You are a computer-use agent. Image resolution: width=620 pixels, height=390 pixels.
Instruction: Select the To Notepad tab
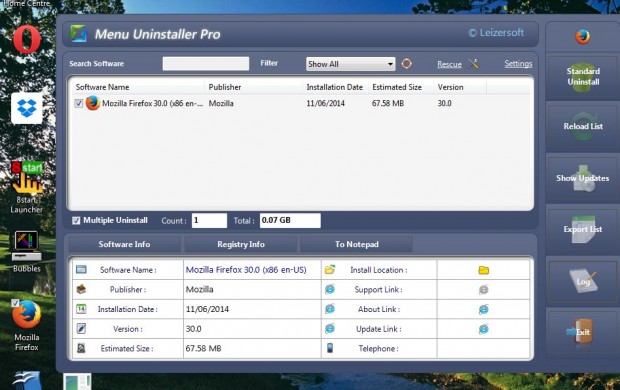[x=357, y=244]
